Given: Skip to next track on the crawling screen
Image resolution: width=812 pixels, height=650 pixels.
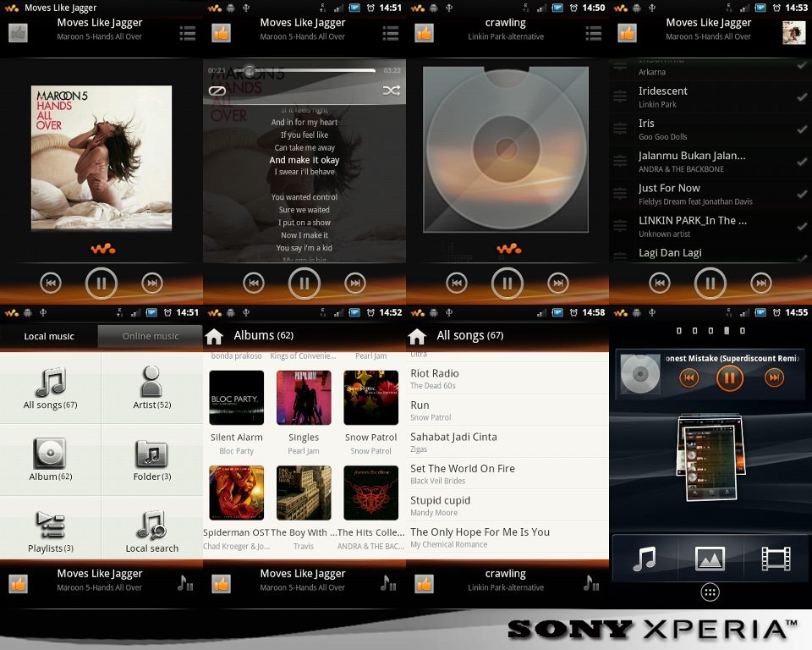Looking at the screenshot, I should pos(558,283).
